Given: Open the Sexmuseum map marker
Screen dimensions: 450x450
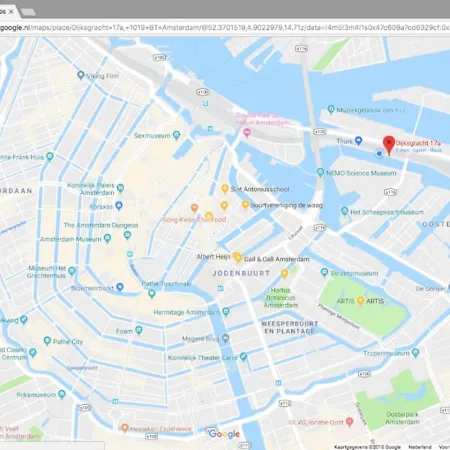Looking at the screenshot, I should point(176,135).
